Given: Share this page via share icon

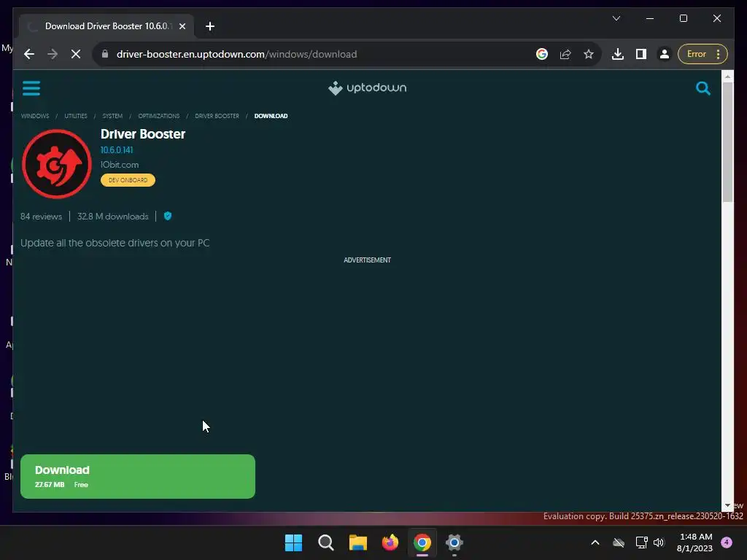Looking at the screenshot, I should tap(565, 54).
